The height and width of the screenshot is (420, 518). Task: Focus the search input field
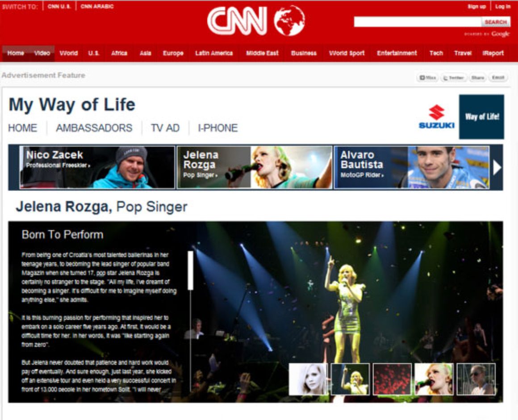[418, 22]
